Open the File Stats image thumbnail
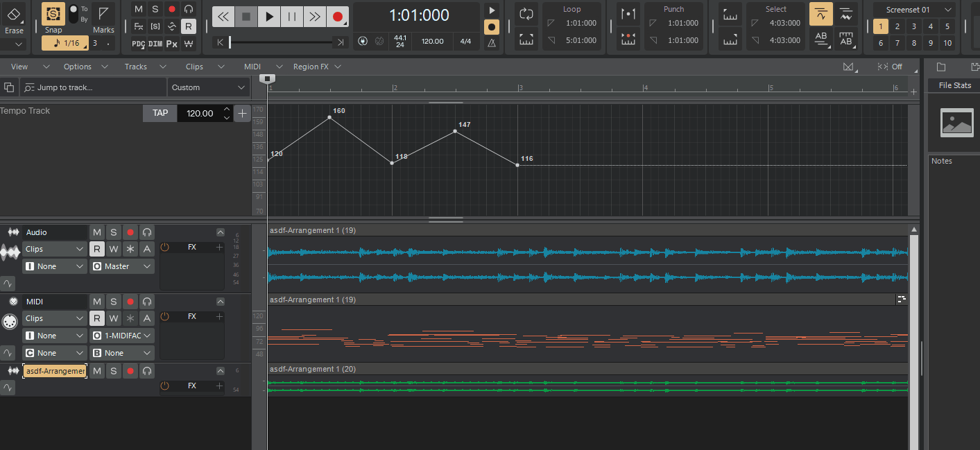Viewport: 980px width, 450px height. (x=956, y=123)
